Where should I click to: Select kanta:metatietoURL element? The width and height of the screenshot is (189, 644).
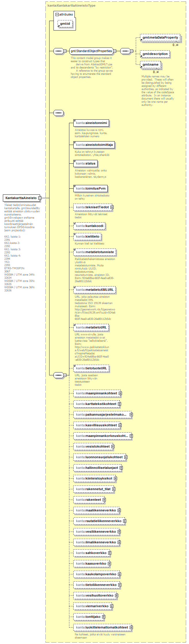(x=91, y=327)
